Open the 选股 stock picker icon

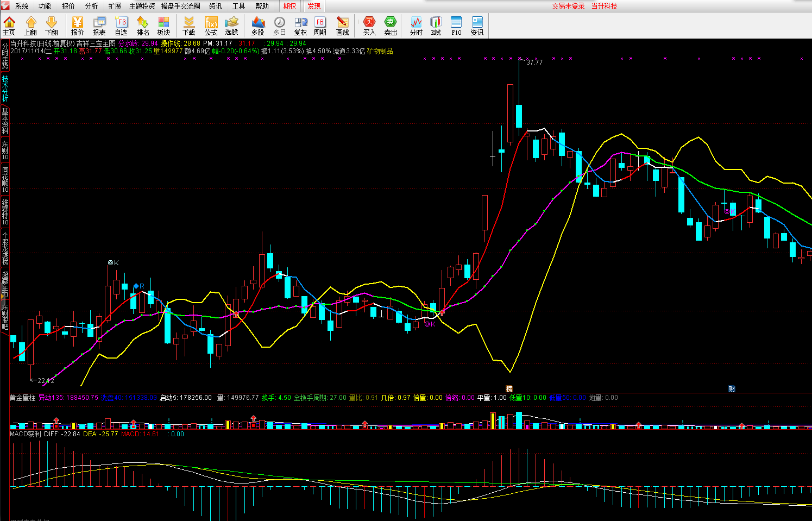click(x=232, y=26)
